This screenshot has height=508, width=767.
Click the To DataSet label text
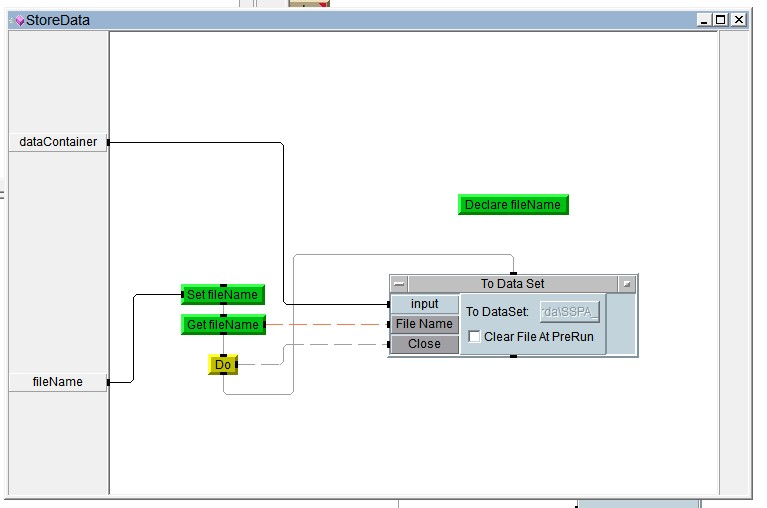coord(497,312)
